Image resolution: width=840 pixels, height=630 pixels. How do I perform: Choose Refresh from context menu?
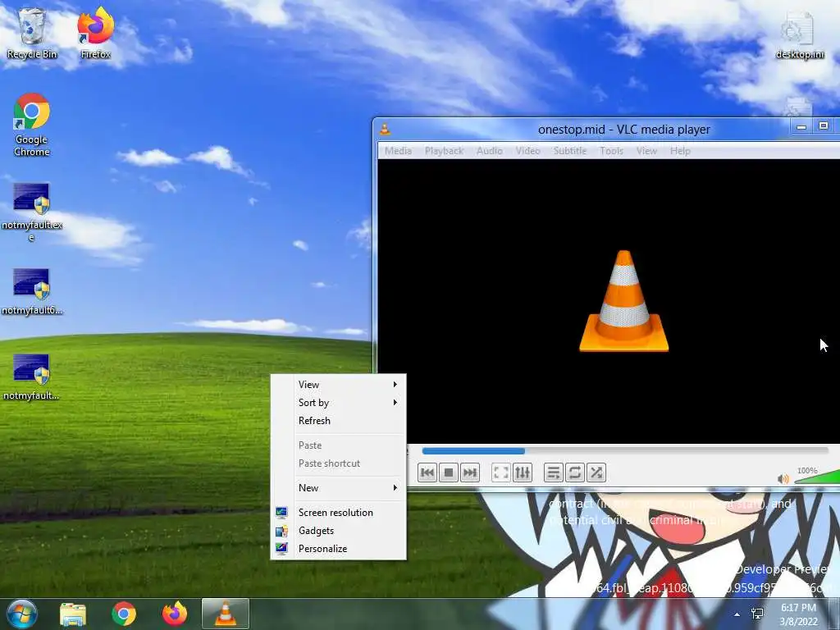[x=338, y=421]
